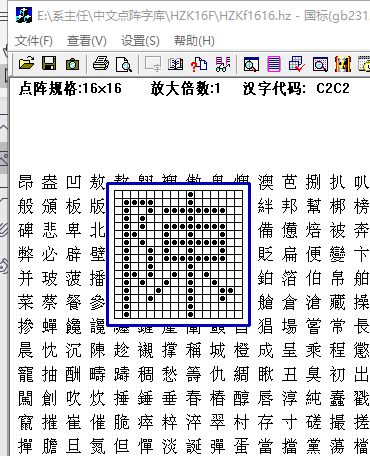
Task: Select the character 澳 in the grid
Action: click(266, 182)
